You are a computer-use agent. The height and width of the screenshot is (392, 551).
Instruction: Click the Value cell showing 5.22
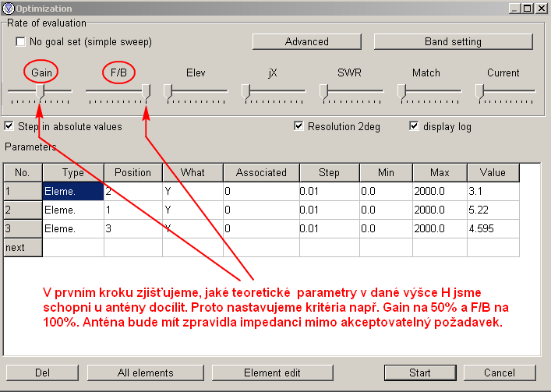click(x=492, y=210)
